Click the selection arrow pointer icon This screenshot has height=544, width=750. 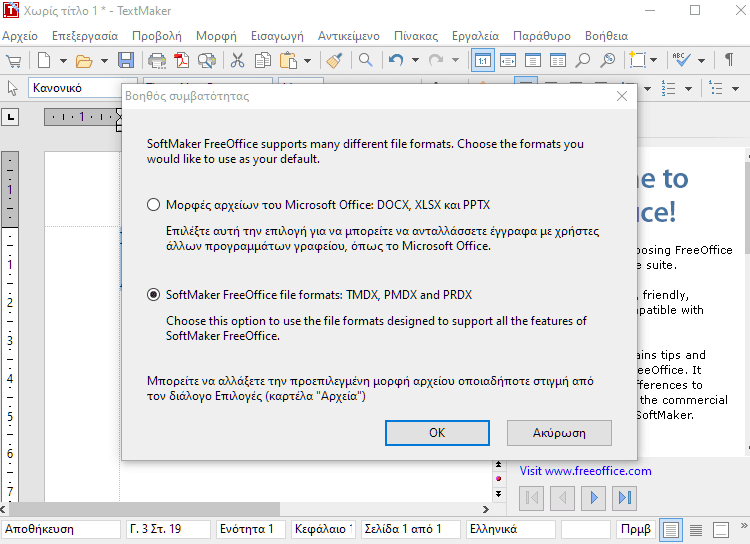[13, 88]
